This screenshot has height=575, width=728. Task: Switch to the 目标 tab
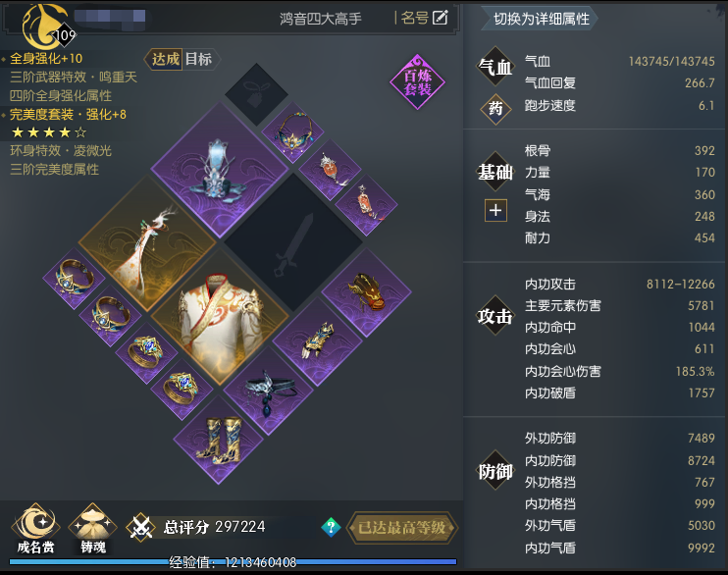coord(199,59)
